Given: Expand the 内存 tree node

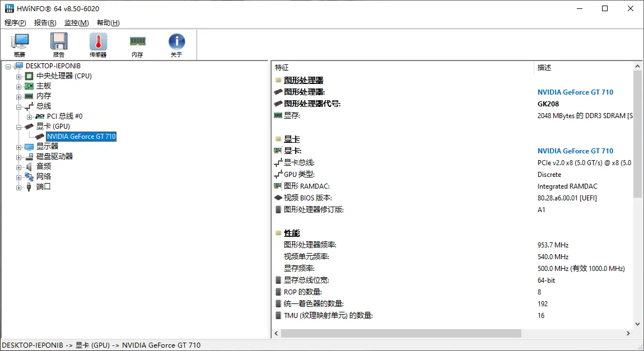Looking at the screenshot, I should 18,97.
